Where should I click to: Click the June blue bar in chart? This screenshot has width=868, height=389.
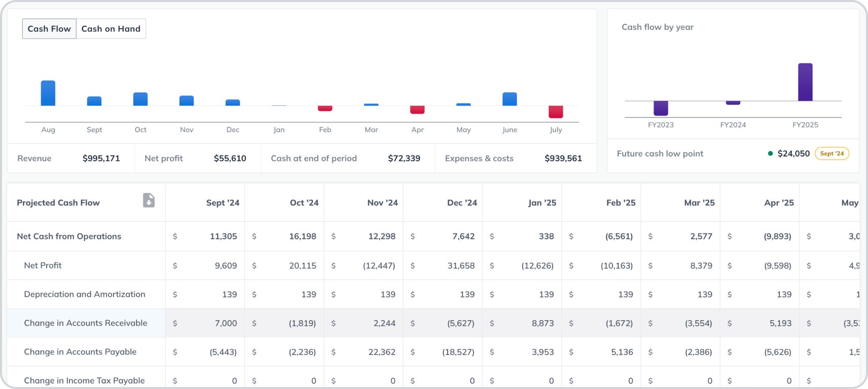pos(510,99)
